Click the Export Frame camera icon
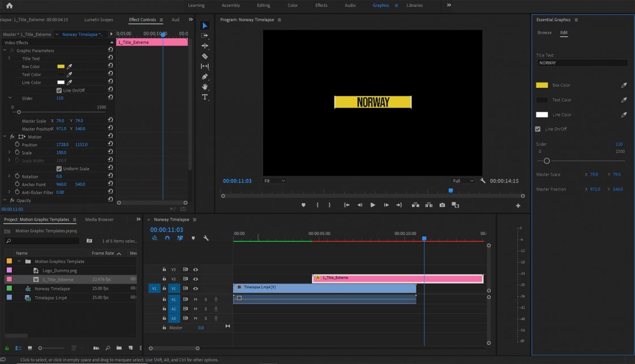Viewport: 635px width, 364px height. pyautogui.click(x=442, y=205)
